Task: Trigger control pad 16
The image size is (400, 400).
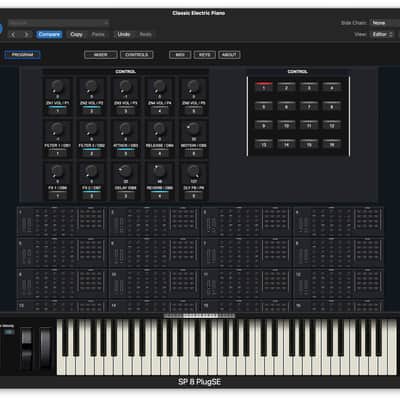Action: tap(332, 145)
